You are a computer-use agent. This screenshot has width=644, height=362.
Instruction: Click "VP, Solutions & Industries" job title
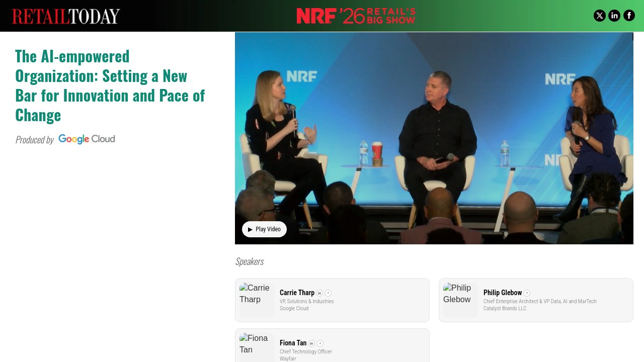tap(307, 302)
